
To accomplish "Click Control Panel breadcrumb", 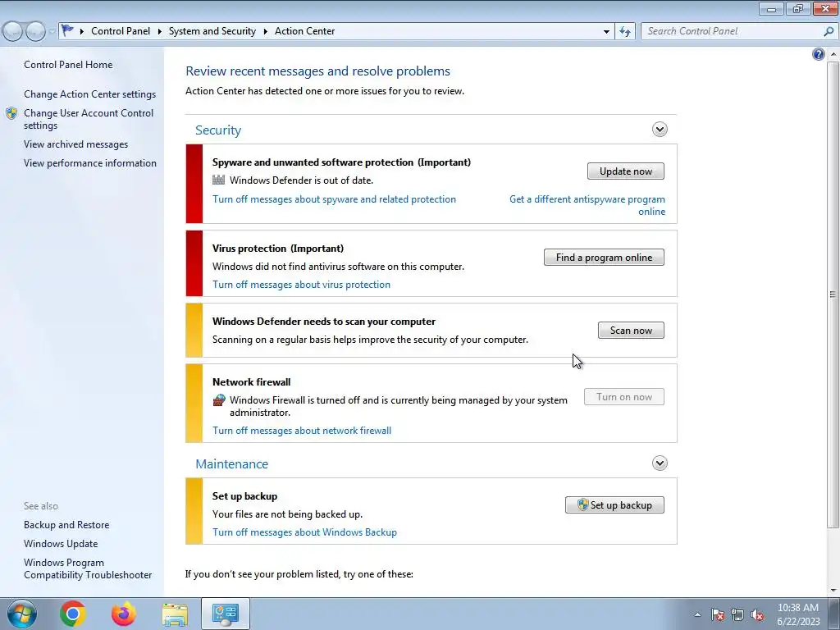I will pos(121,31).
